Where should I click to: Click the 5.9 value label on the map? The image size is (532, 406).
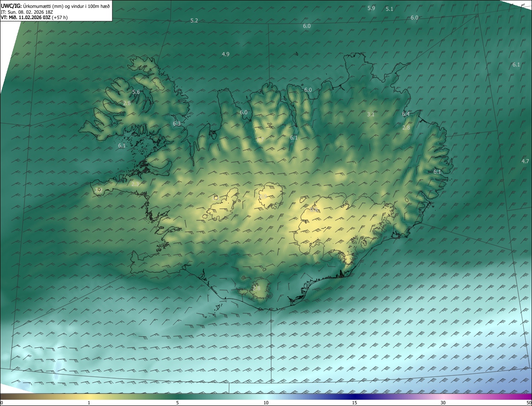[x=372, y=8]
